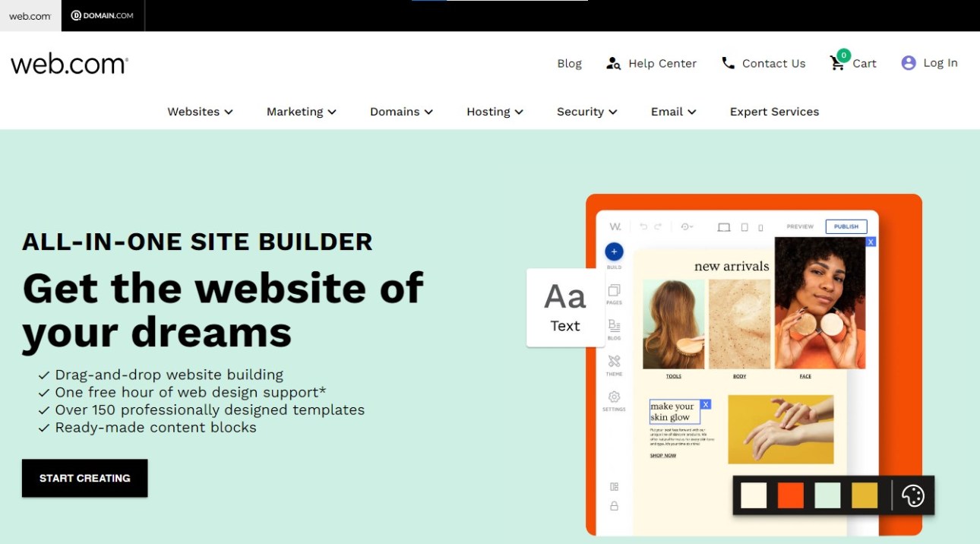Open the Blog link in the header
Viewport: 980px width, 544px height.
[x=569, y=64]
